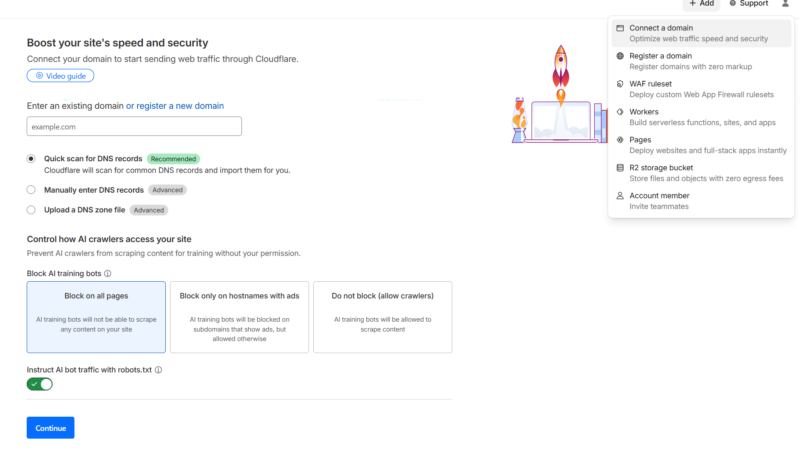
Task: Click info icon beside Block AI training bots
Action: [108, 273]
